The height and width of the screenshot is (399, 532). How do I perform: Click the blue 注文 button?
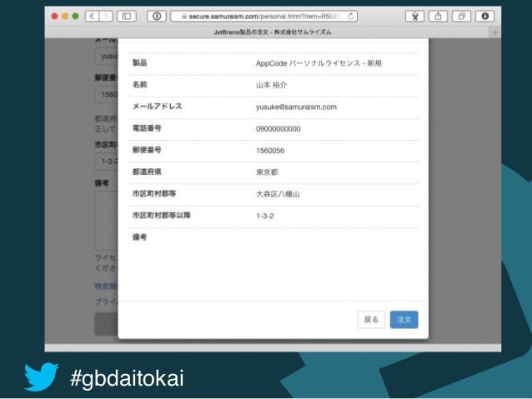tap(404, 319)
